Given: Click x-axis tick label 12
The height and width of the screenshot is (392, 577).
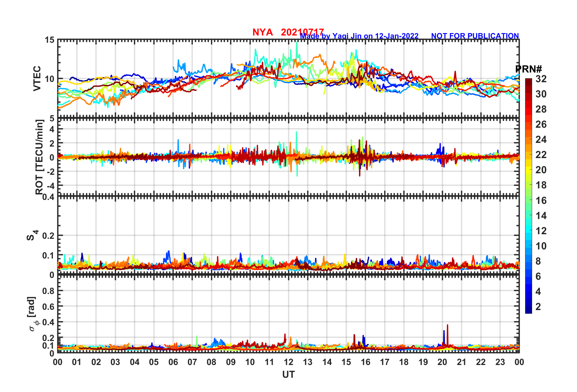Looking at the screenshot, I should click(x=288, y=362).
